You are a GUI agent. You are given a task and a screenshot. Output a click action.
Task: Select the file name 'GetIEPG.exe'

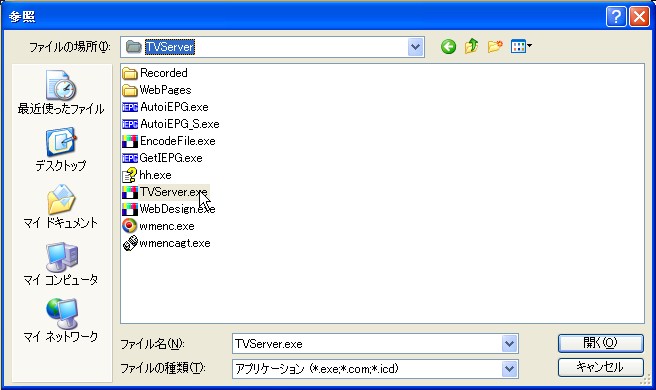click(x=171, y=158)
